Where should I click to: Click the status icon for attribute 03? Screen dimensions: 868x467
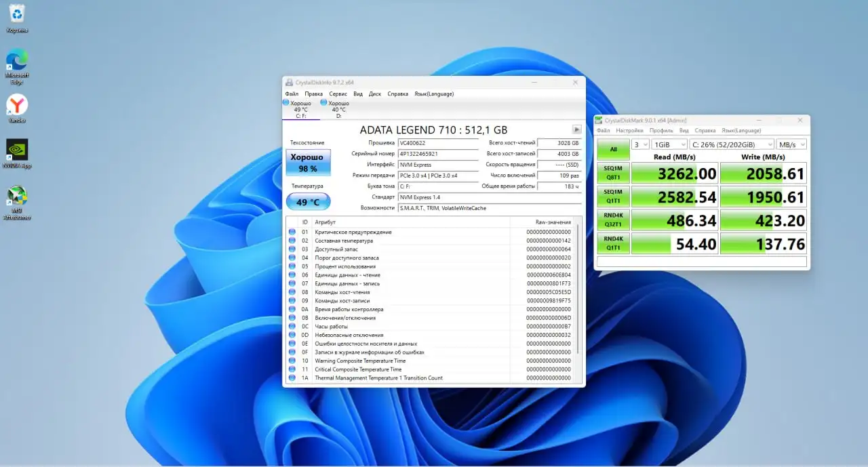tap(292, 249)
